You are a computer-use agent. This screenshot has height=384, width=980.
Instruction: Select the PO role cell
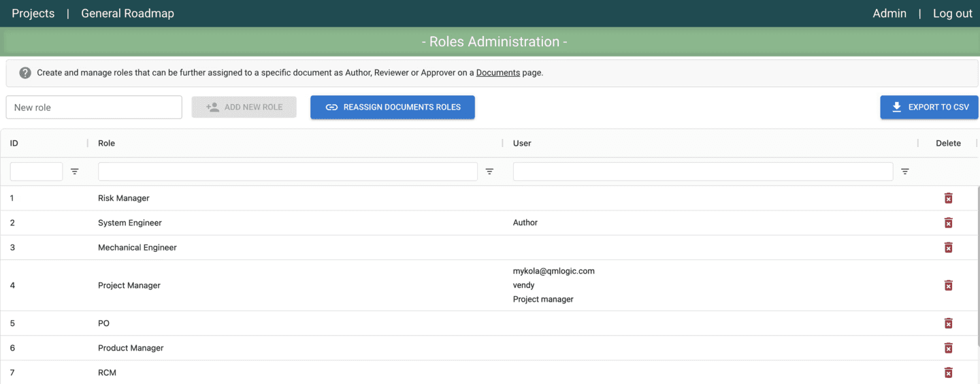[x=103, y=323]
